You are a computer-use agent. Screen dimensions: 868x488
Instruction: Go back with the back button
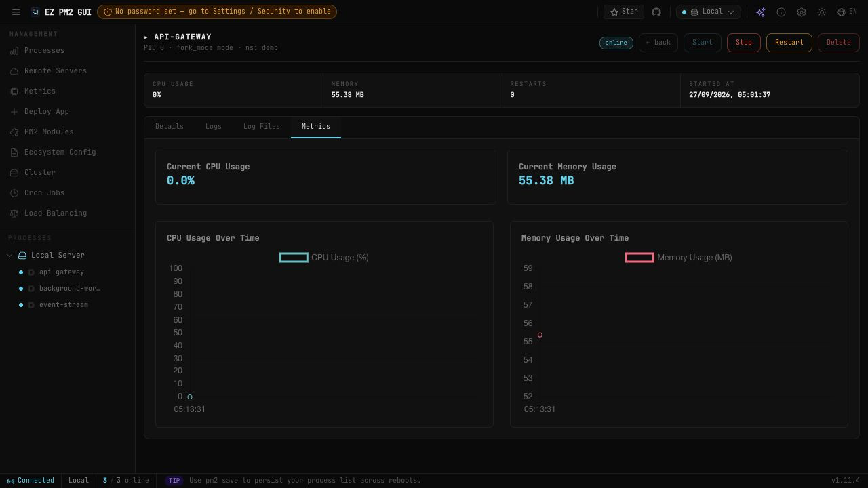658,43
